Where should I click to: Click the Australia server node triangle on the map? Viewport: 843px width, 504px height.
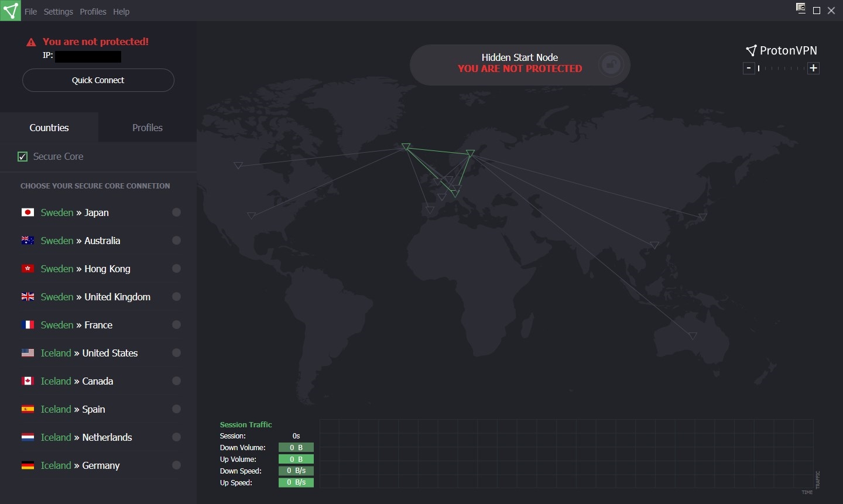pos(693,336)
